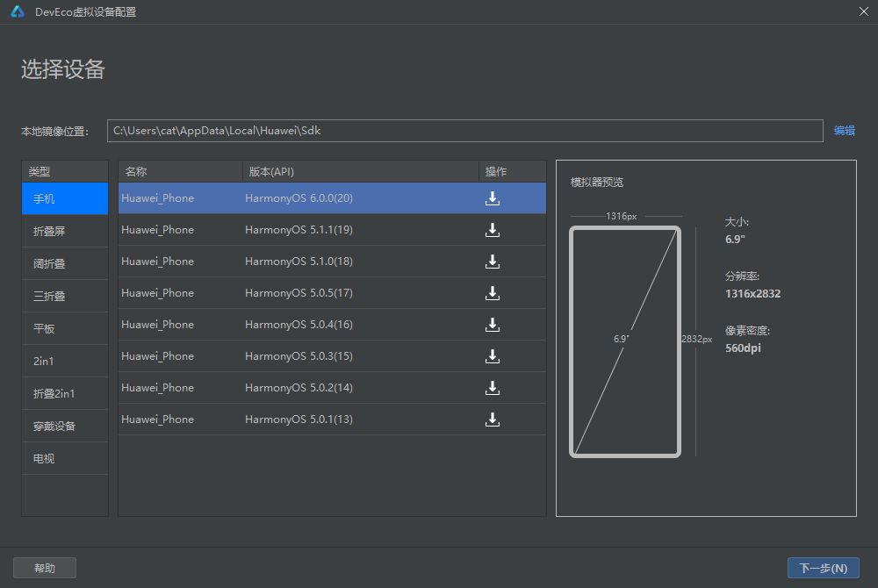
Task: Close the DevEco virtual device dialog
Action: pyautogui.click(x=863, y=11)
